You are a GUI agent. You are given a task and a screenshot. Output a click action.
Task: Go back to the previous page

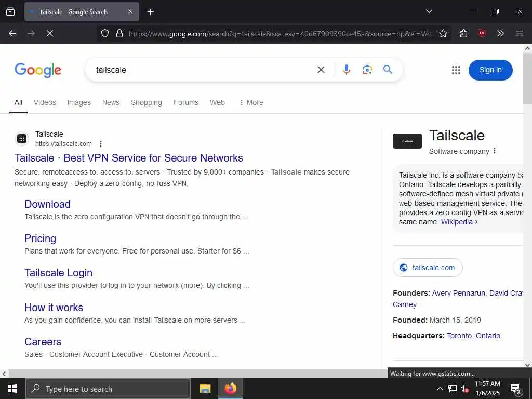12,33
